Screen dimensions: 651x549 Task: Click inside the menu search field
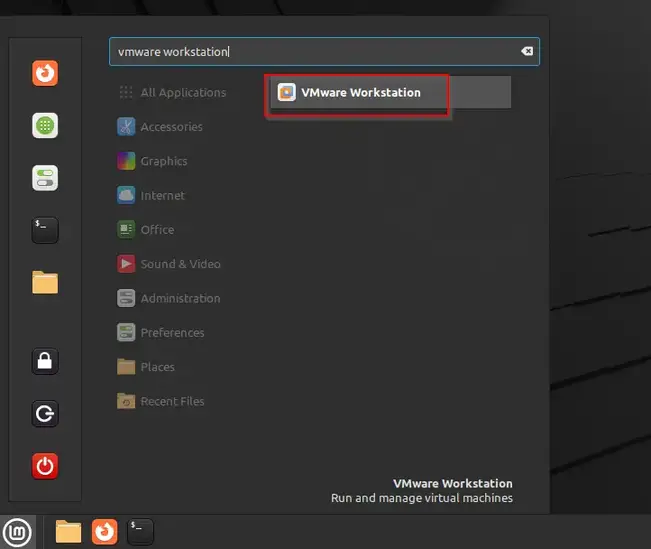click(324, 51)
